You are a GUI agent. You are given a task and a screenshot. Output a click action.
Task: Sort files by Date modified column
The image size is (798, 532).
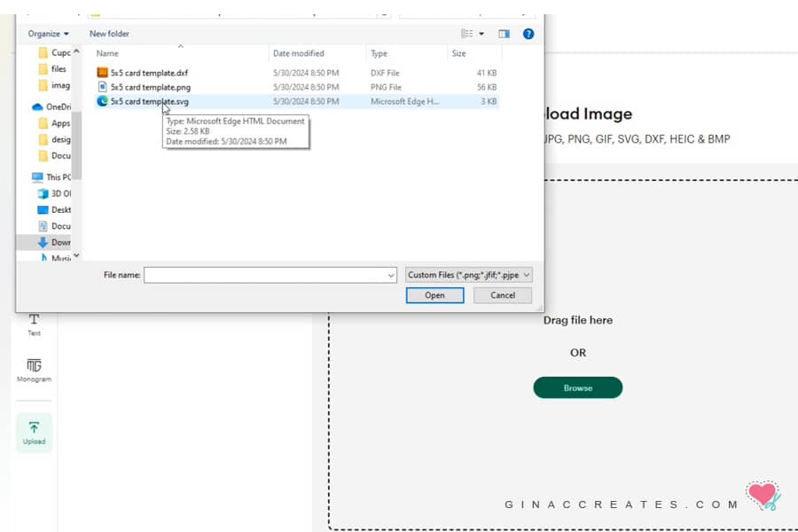coord(298,53)
